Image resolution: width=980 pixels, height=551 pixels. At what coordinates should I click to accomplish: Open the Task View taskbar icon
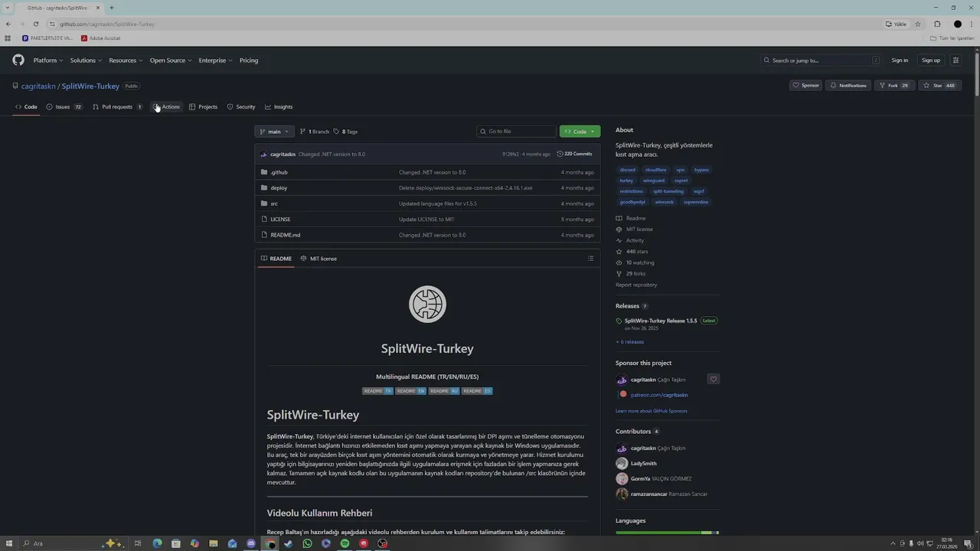click(138, 543)
